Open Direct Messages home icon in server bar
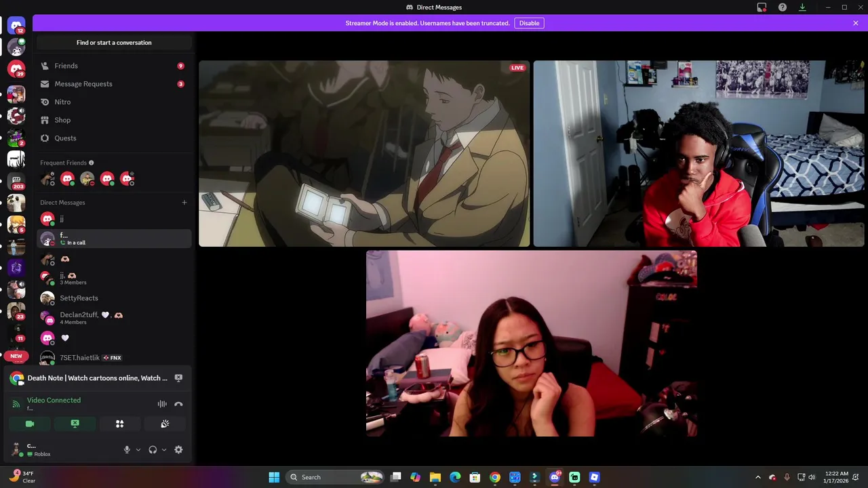 (x=16, y=26)
